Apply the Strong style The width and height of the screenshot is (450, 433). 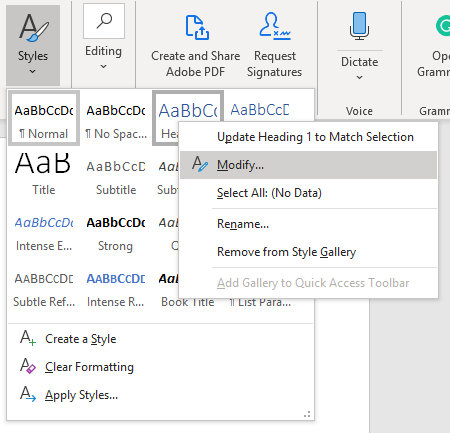point(116,230)
